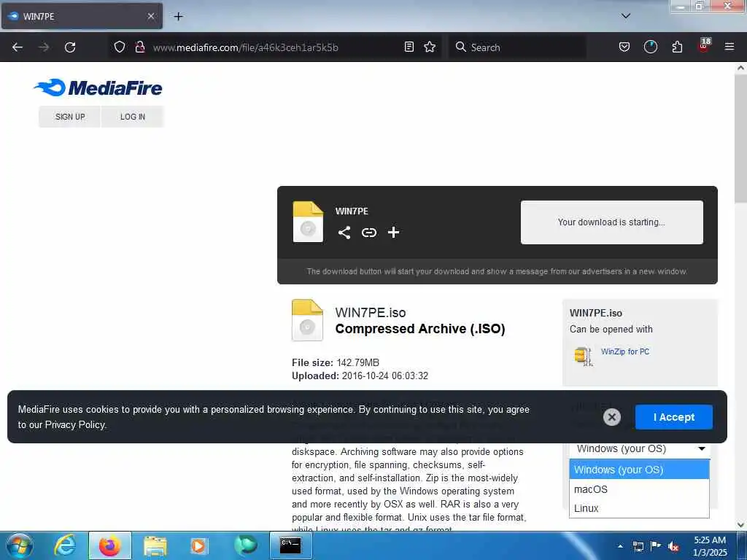Click the I Accept cookie button
Image resolution: width=747 pixels, height=560 pixels.
click(x=673, y=417)
